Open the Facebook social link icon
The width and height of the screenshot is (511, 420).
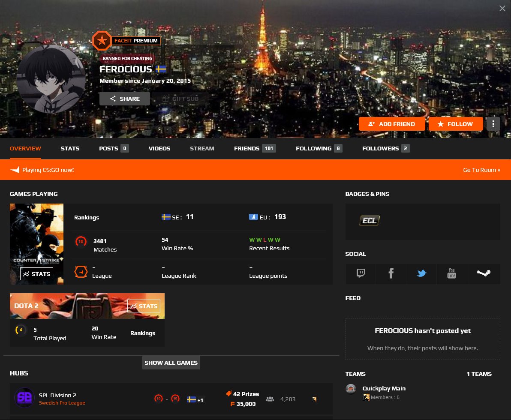pos(391,273)
